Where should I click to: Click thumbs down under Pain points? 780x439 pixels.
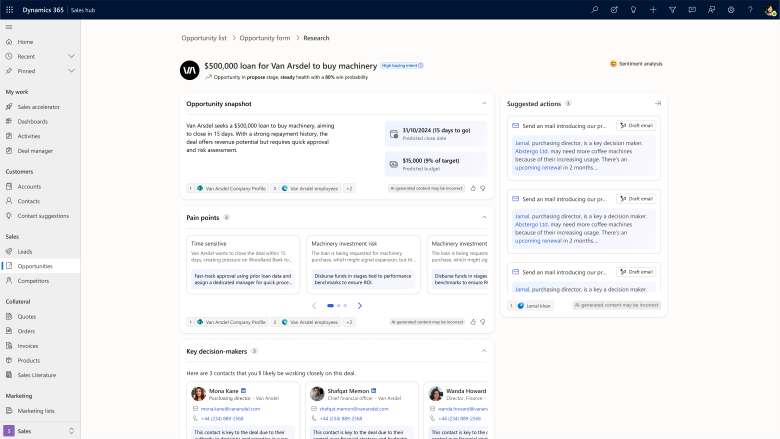tap(483, 322)
